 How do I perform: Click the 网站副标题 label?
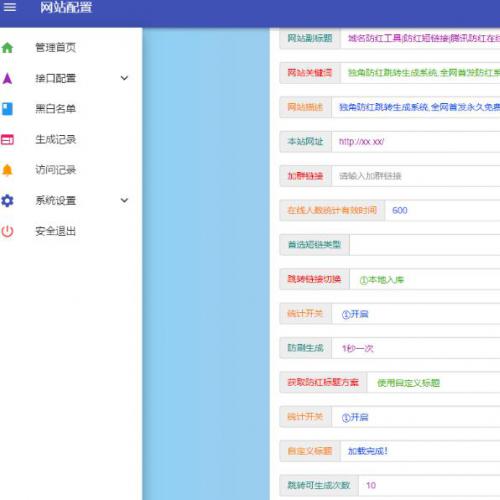pyautogui.click(x=310, y=38)
